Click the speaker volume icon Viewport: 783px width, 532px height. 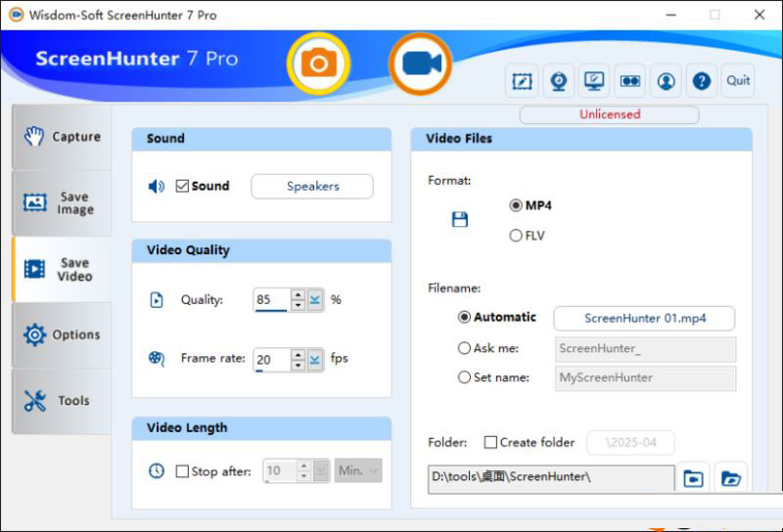[157, 187]
